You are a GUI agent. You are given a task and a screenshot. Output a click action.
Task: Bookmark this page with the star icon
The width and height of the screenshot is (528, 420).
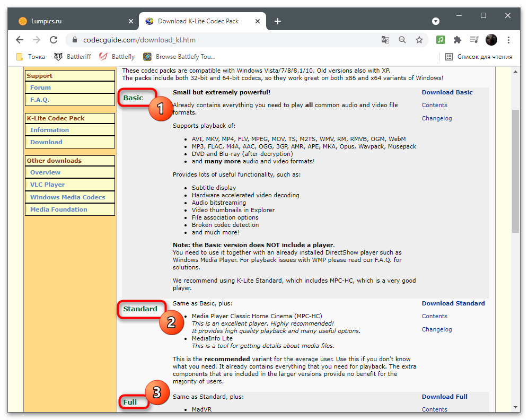coord(419,40)
